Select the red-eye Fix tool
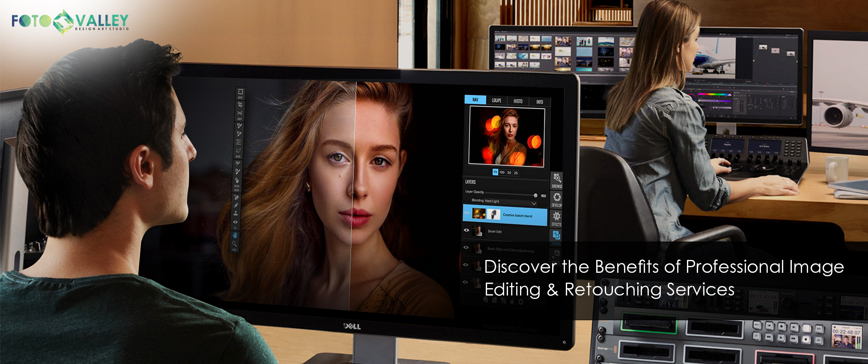This screenshot has height=364, width=868. 235,222
